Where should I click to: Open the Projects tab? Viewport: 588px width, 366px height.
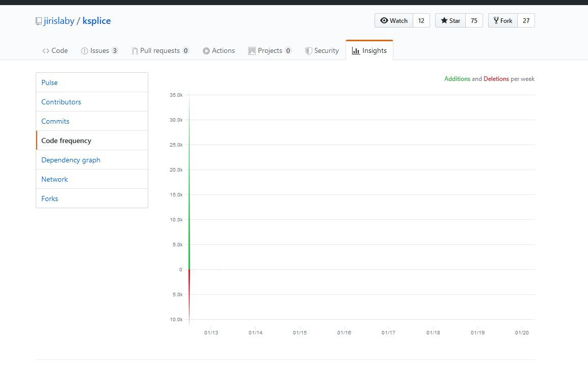270,50
